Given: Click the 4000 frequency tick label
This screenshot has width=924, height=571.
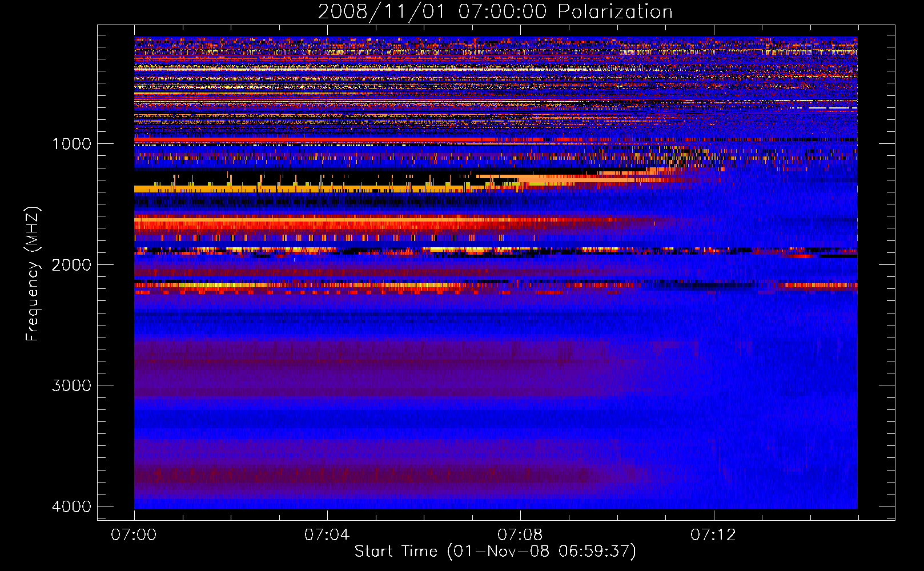Looking at the screenshot, I should pos(72,506).
